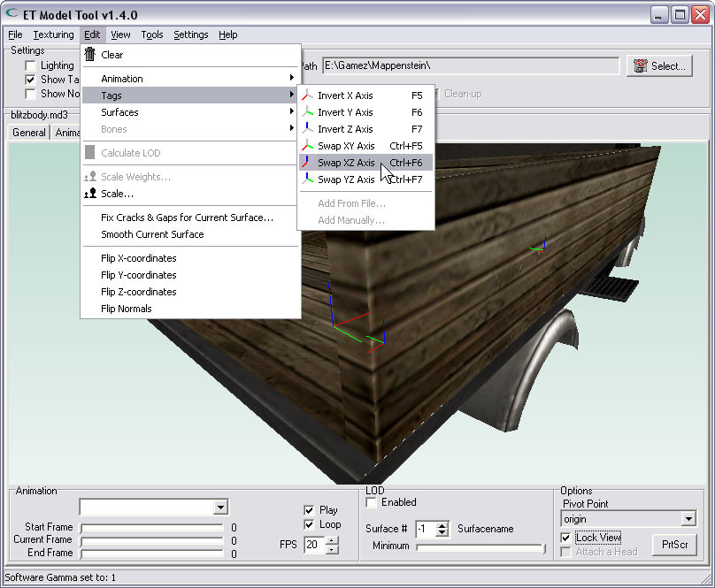This screenshot has width=715, height=588.
Task: Choose Swap XZ Axis menu entry
Action: tap(365, 163)
